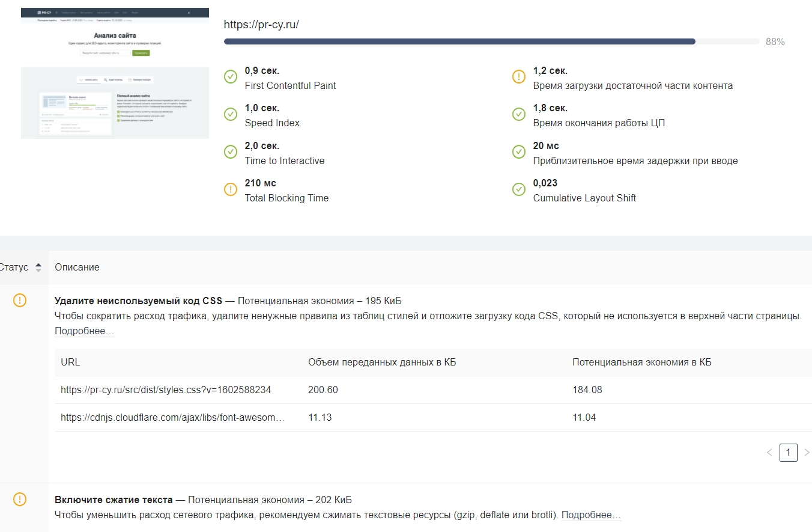Click the Анализ сайта website preview thumbnail
The image size is (812, 532).
tap(115, 72)
